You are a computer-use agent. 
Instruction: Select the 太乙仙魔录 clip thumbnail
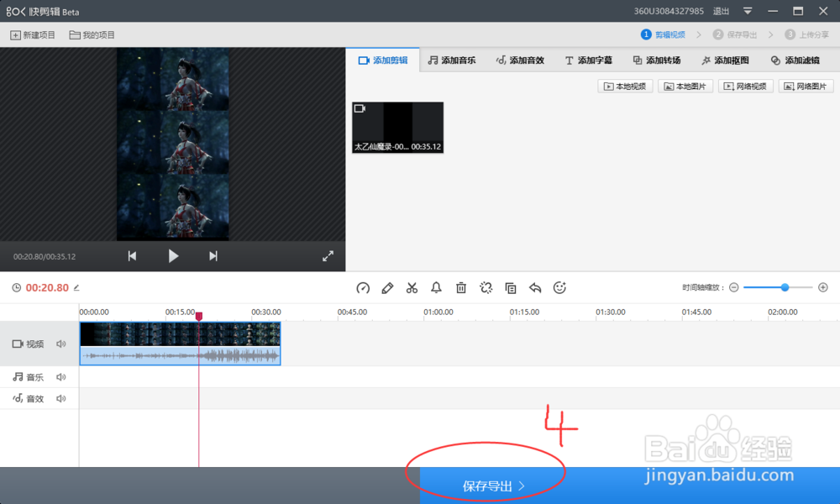click(x=397, y=128)
